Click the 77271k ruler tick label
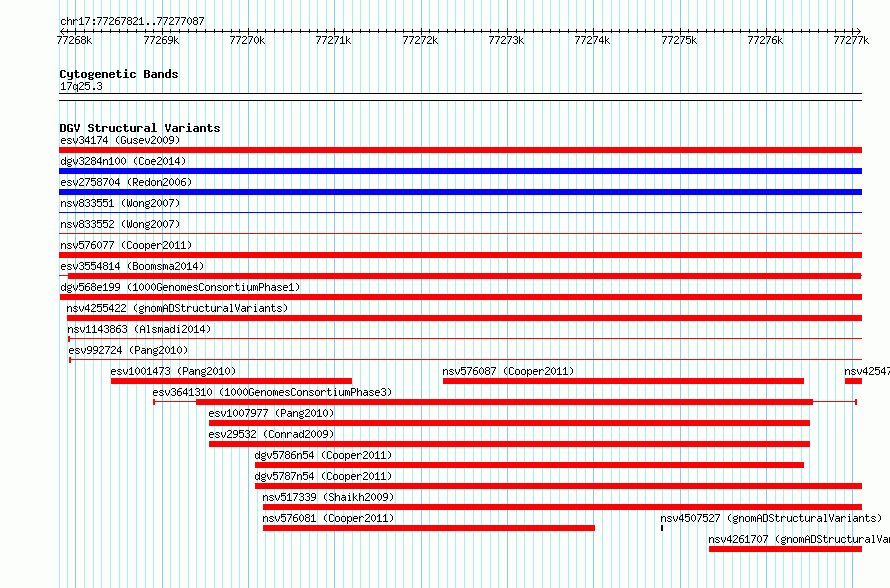This screenshot has height=588, width=890. (333, 40)
